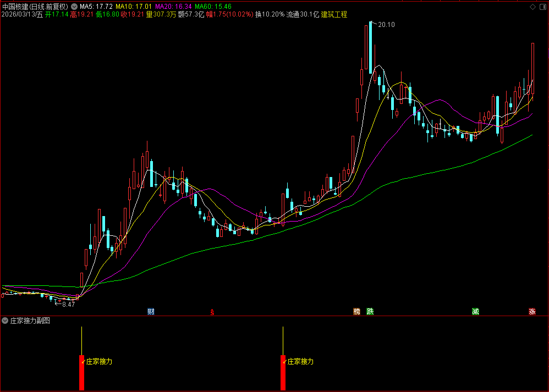The height and width of the screenshot is (392, 549).
Task: Click the 幅1.75(10.02%) change value
Action: (x=230, y=14)
